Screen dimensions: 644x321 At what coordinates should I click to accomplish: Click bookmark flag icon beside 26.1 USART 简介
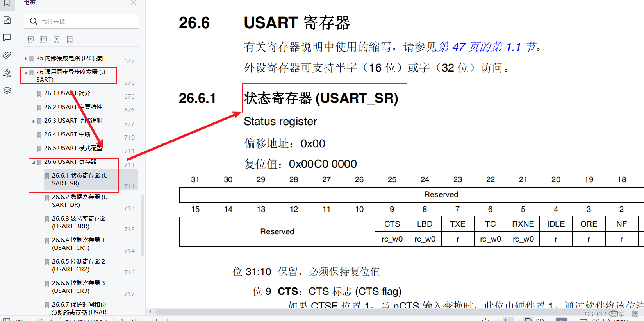click(x=39, y=94)
